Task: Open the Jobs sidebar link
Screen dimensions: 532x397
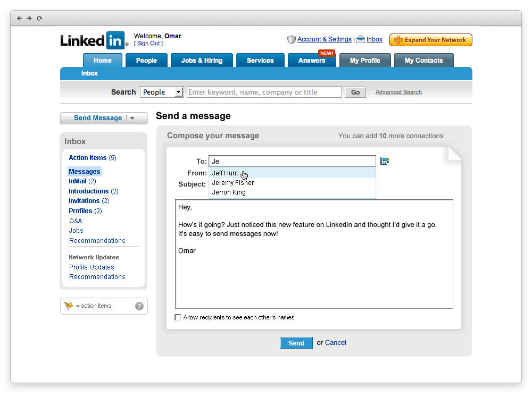Action: (76, 231)
